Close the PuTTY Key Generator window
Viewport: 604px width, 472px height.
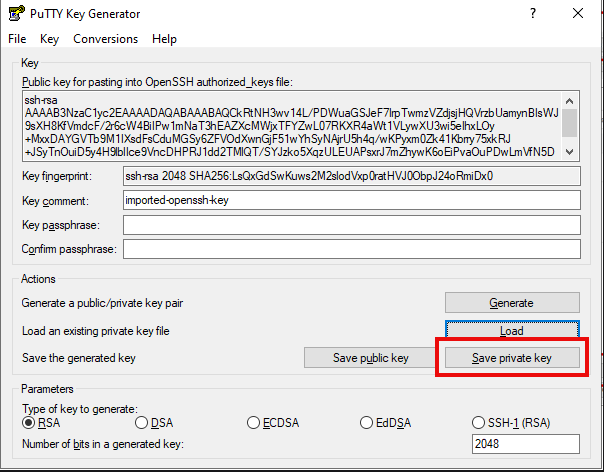(x=578, y=13)
